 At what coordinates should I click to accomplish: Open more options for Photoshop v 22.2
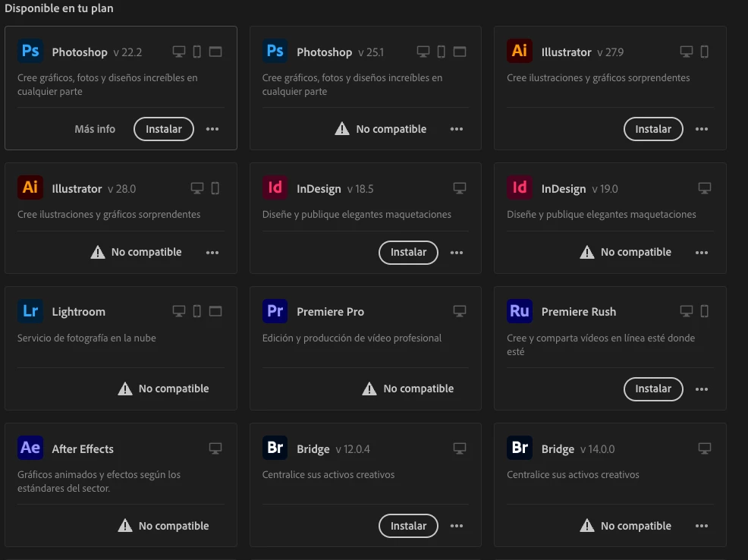click(212, 129)
